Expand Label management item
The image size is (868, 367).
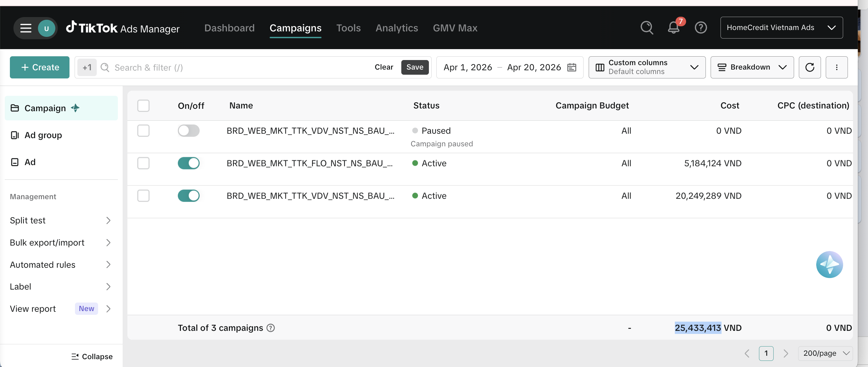[x=61, y=287]
